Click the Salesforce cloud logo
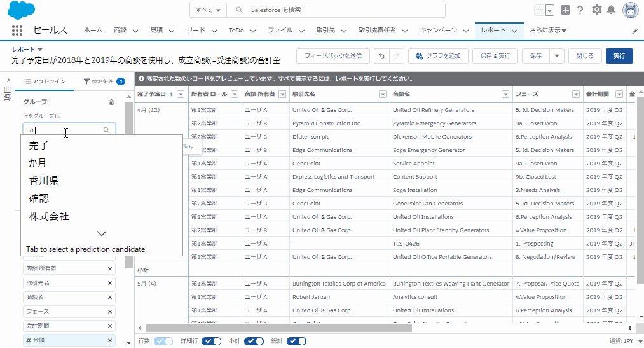The height and width of the screenshot is (348, 644). [21, 10]
